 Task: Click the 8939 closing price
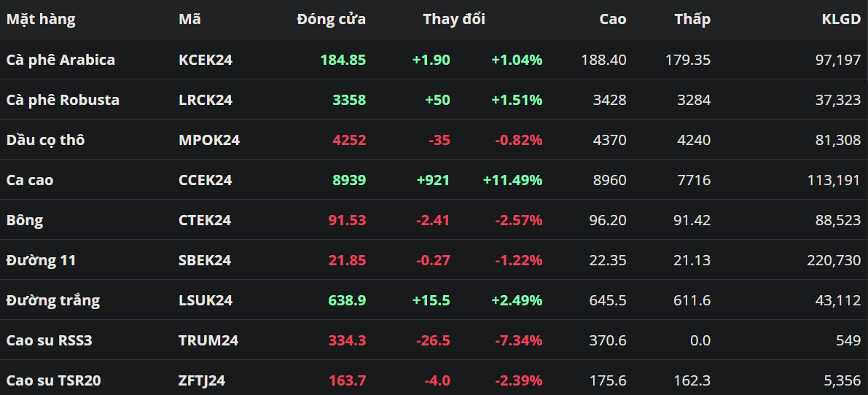click(349, 180)
